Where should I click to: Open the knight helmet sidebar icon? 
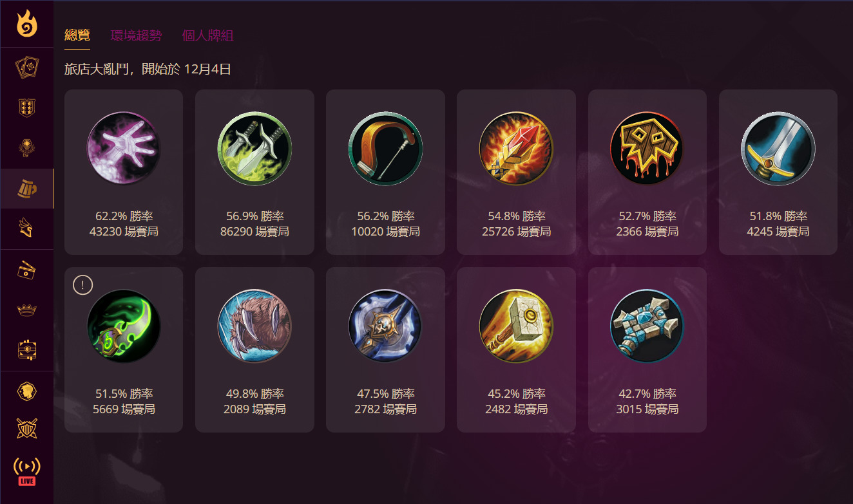click(x=26, y=228)
